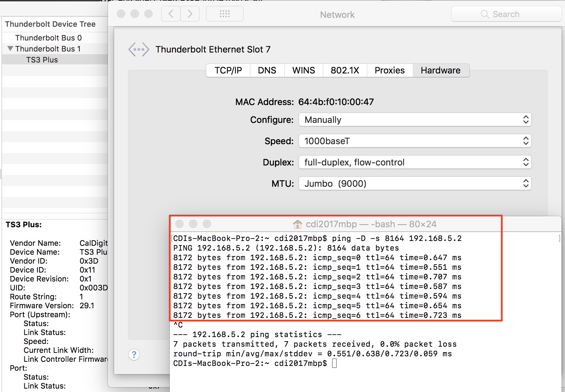Click the round-trip min/avg/max/stddev line
565x392 pixels.
(313, 354)
